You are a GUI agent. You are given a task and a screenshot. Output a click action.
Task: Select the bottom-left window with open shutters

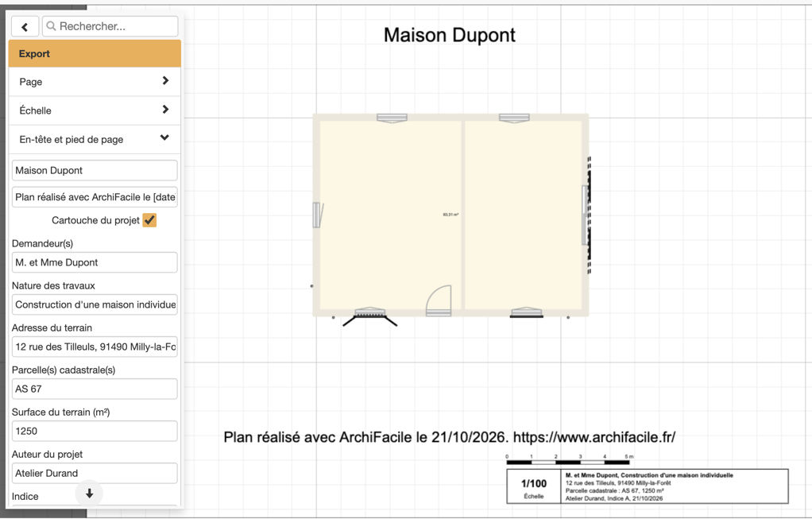[369, 316]
